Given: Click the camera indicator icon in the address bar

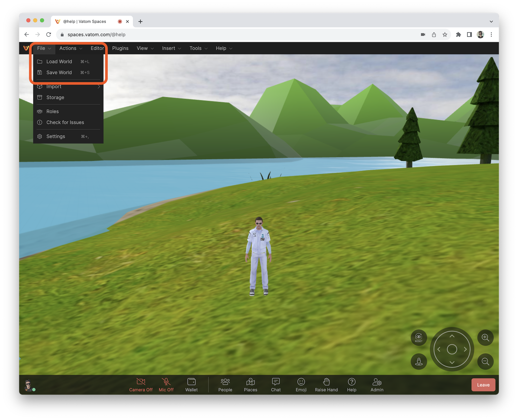Looking at the screenshot, I should pyautogui.click(x=423, y=34).
